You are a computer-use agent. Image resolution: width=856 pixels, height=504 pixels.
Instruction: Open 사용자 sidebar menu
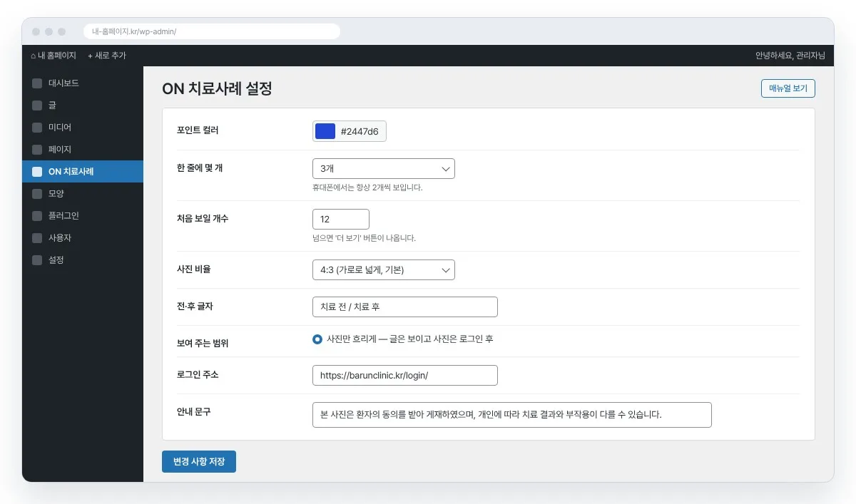click(83, 238)
